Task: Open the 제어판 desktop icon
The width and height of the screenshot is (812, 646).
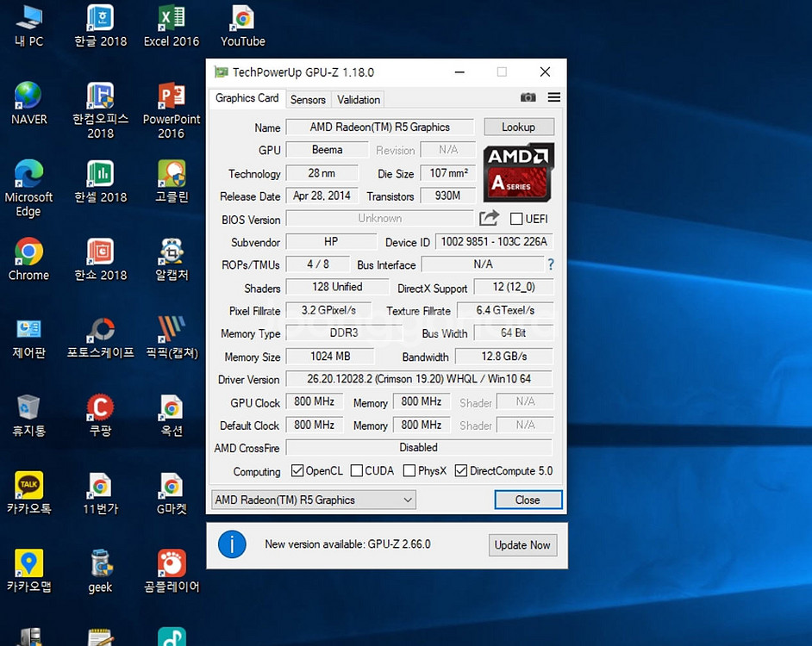Action: point(29,338)
